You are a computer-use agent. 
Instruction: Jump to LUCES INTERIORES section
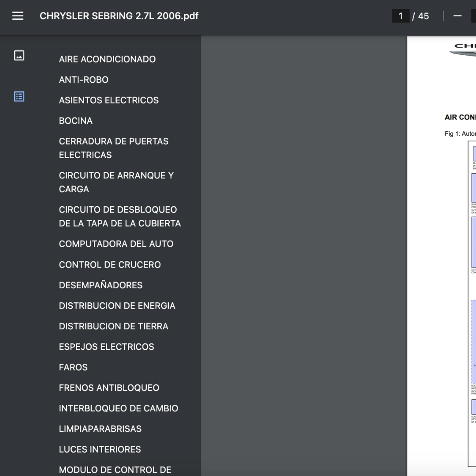100,449
